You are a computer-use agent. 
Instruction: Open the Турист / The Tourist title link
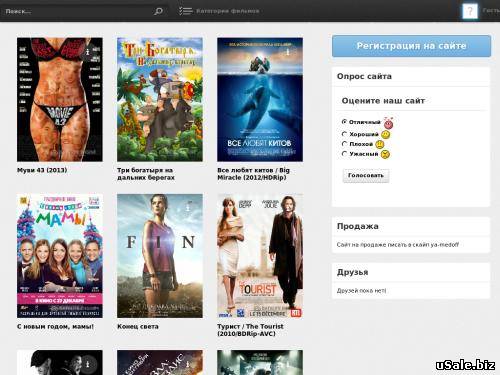[x=250, y=330]
